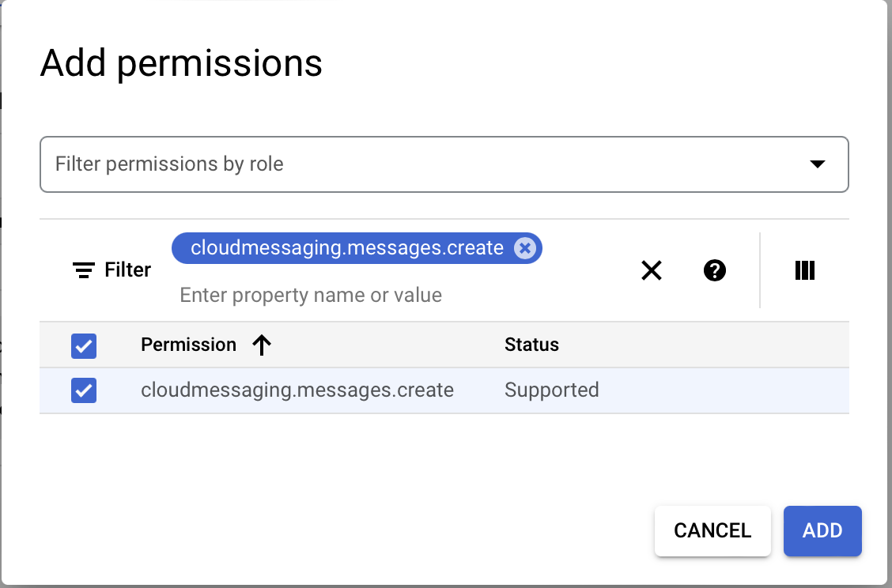The width and height of the screenshot is (892, 588).
Task: Uncheck the cloudmessaging.messages.create row checkbox
Action: (x=83, y=390)
